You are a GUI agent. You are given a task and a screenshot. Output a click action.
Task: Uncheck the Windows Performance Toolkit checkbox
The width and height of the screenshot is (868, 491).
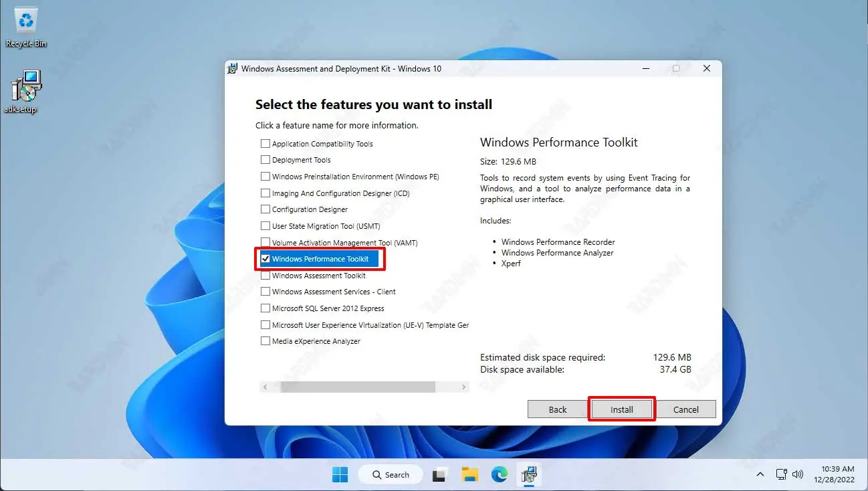pyautogui.click(x=265, y=259)
